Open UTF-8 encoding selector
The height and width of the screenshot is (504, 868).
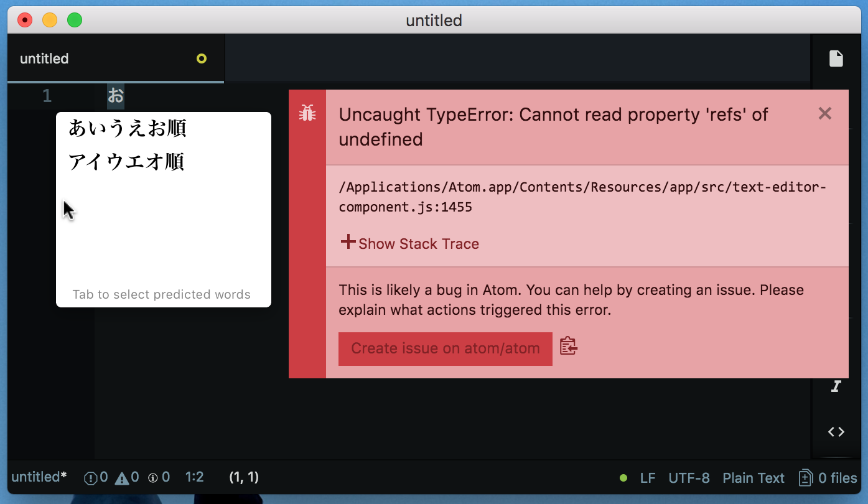coord(689,478)
